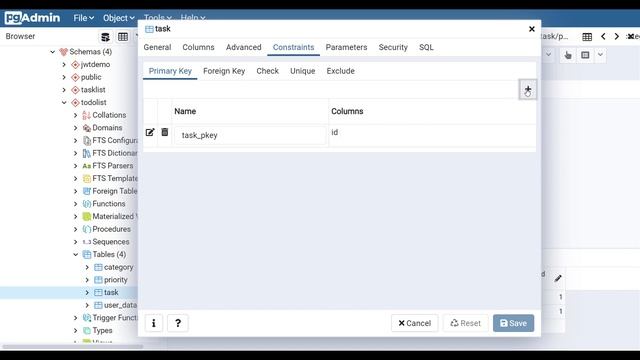Click the Save button
Viewport: 640px width, 360px height.
point(513,323)
